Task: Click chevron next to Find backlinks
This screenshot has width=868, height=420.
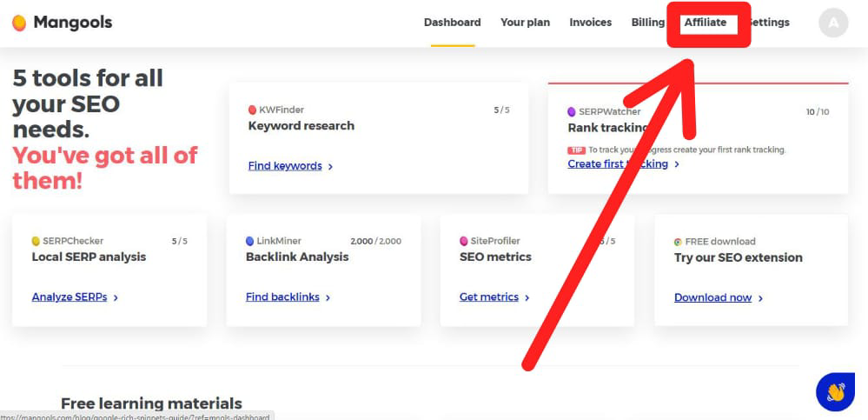Action: click(x=328, y=297)
